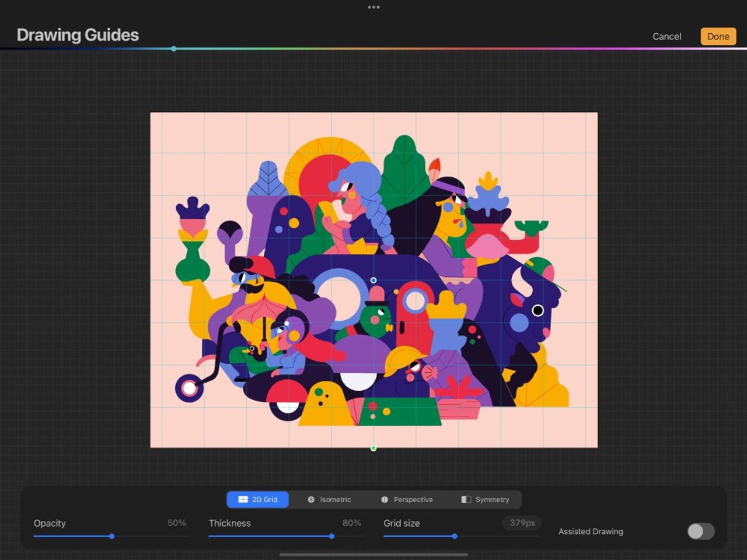Click the Thickness slider handle

(331, 535)
